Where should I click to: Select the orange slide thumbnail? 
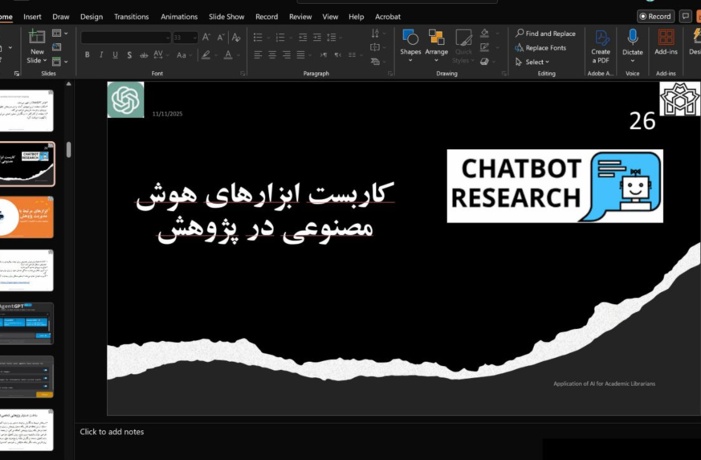pos(27,217)
